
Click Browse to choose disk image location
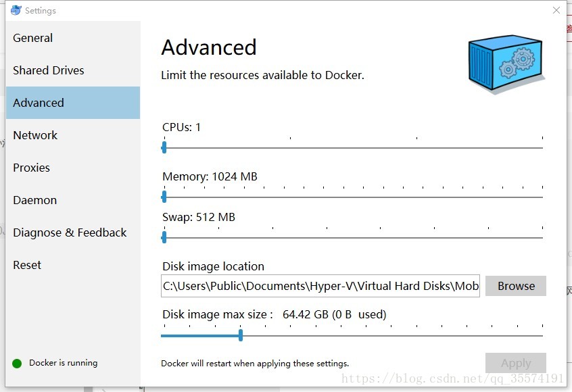pos(516,286)
